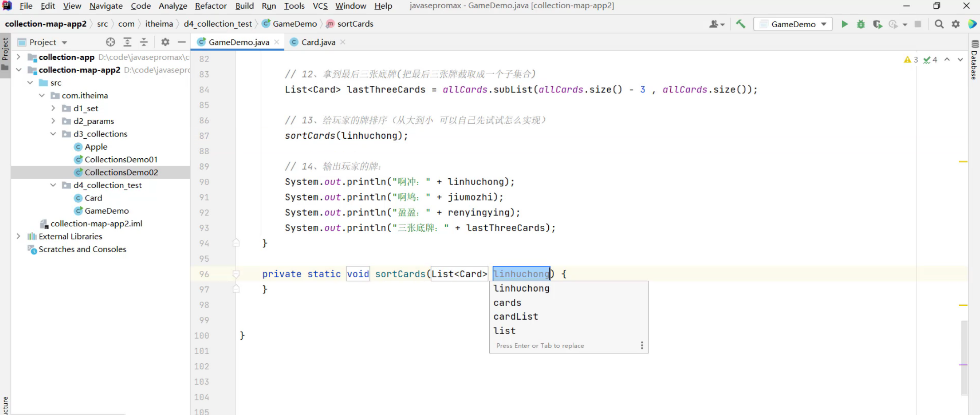Image resolution: width=980 pixels, height=415 pixels.
Task: Open the Navigate menu
Action: point(106,6)
